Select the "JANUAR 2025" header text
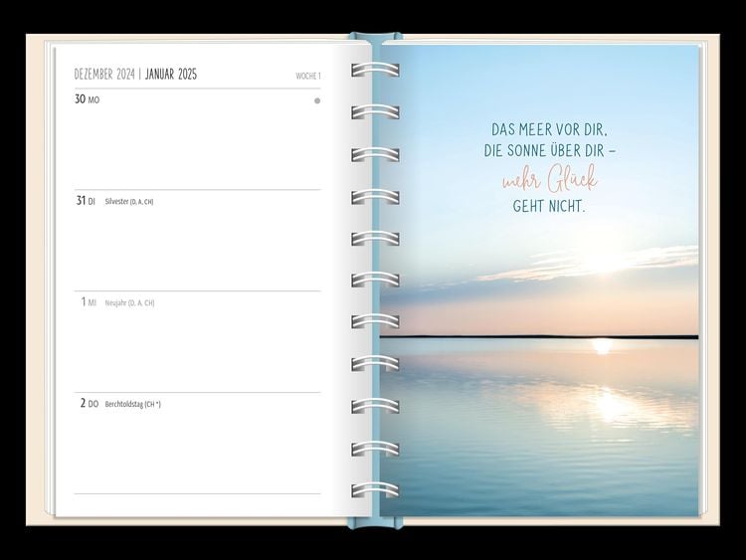Screen dimensions: 746x560 (x=171, y=75)
